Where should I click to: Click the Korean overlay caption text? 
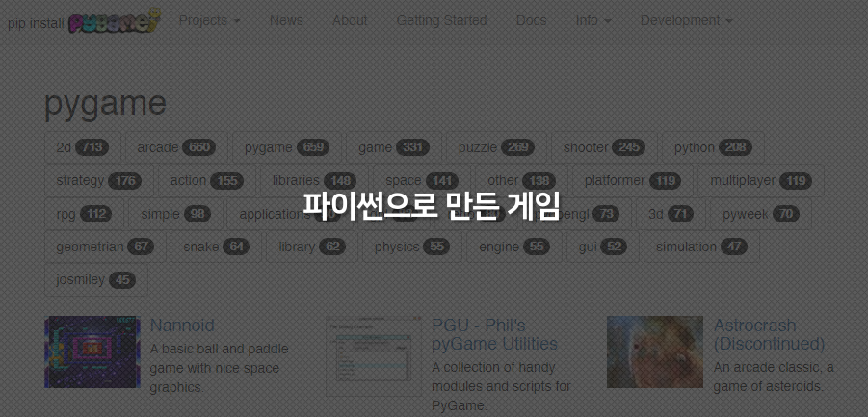[432, 206]
